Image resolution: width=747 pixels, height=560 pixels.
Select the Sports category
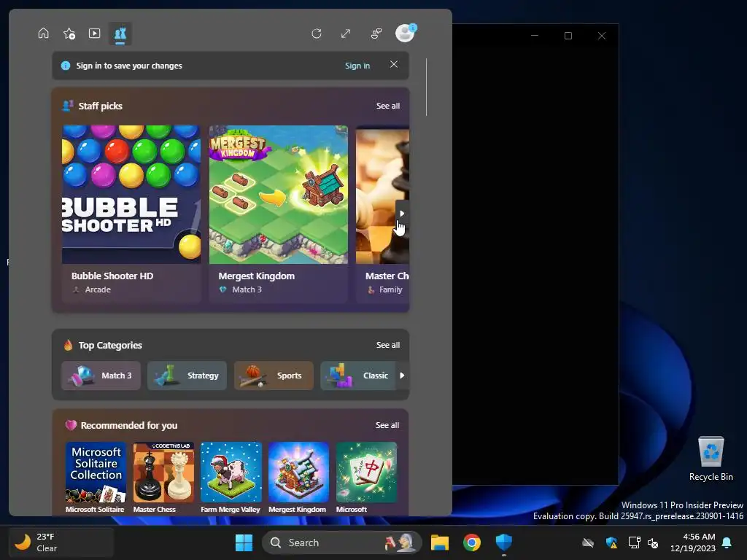(274, 376)
